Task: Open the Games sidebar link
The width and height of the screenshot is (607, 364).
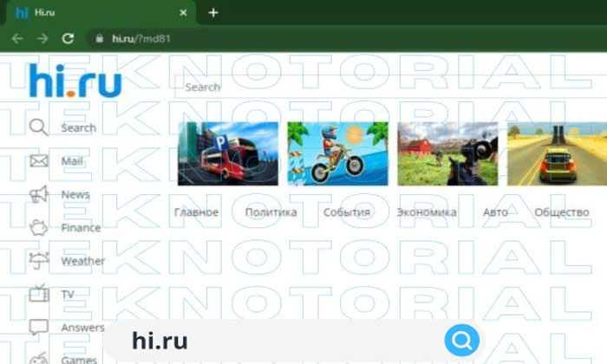Action: [x=80, y=360]
